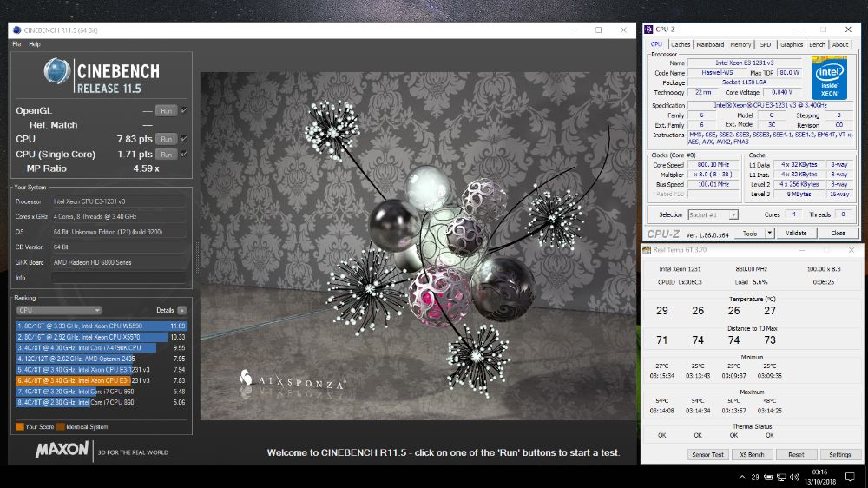Viewport: 868px width, 488px height.
Task: Run the OpenGL benchmark
Action: pyautogui.click(x=166, y=111)
